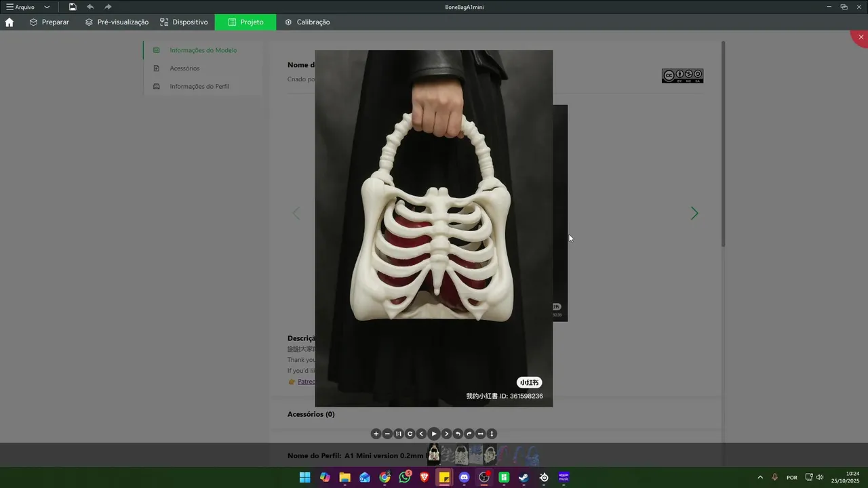The height and width of the screenshot is (488, 868).
Task: Click the left carousel arrow
Action: pyautogui.click(x=296, y=213)
